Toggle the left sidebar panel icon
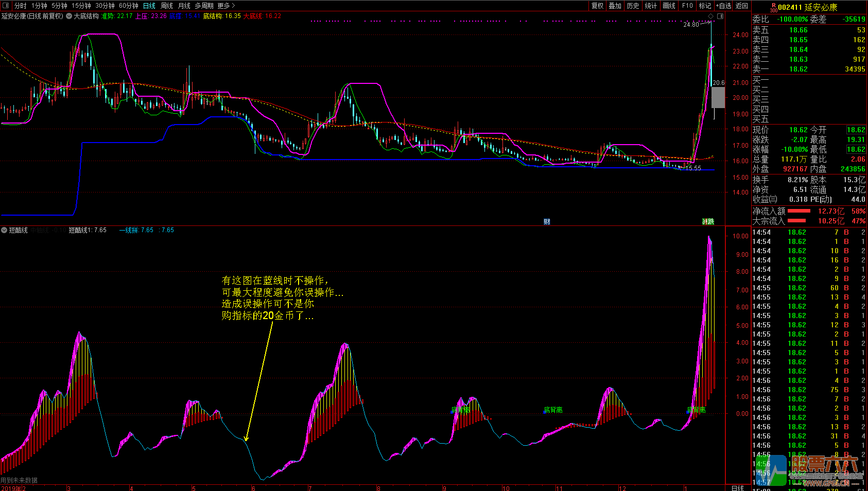The width and height of the screenshot is (868, 491). pos(6,6)
